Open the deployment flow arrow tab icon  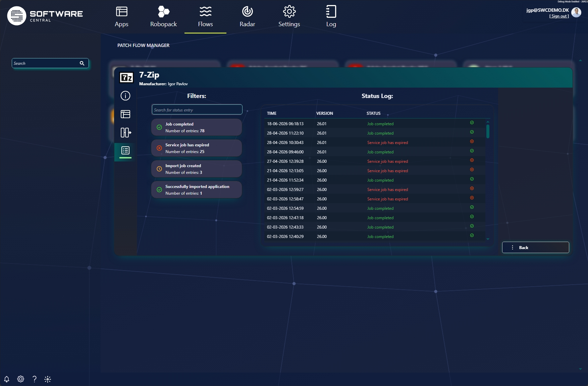125,132
